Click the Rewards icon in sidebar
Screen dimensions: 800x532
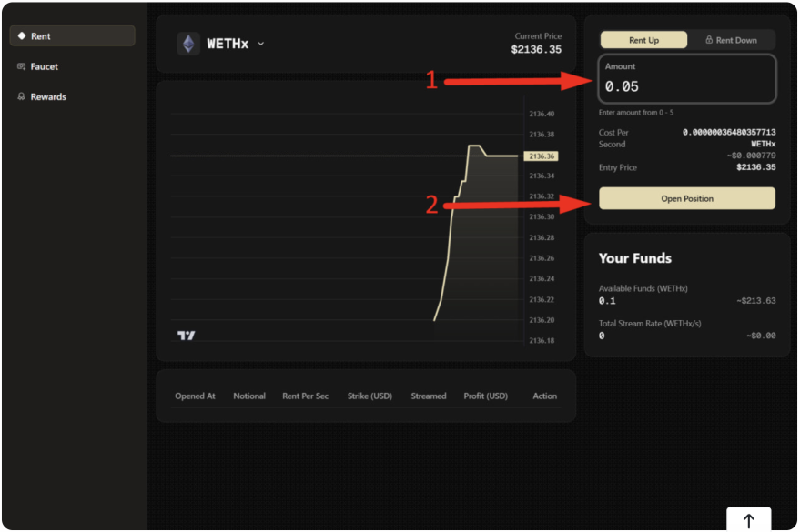[x=22, y=96]
